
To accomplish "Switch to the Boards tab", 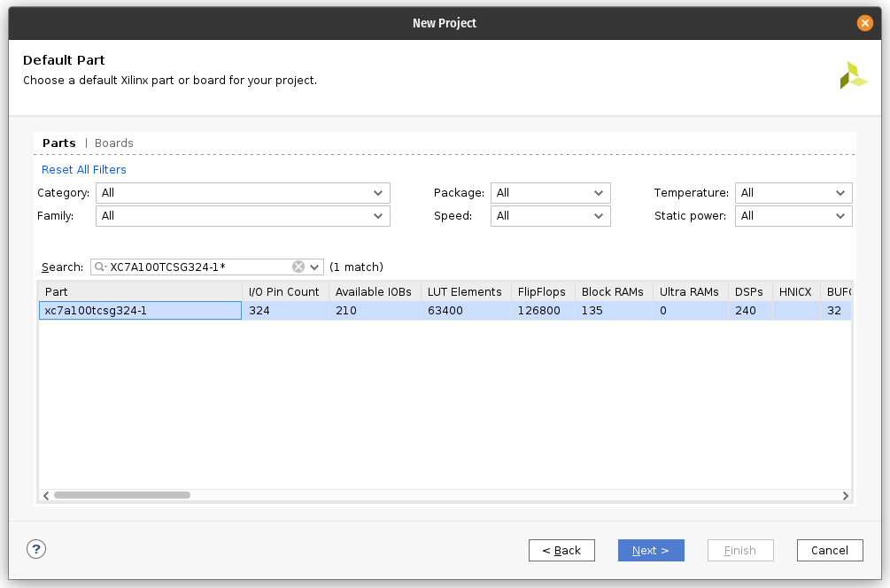I will coord(114,143).
